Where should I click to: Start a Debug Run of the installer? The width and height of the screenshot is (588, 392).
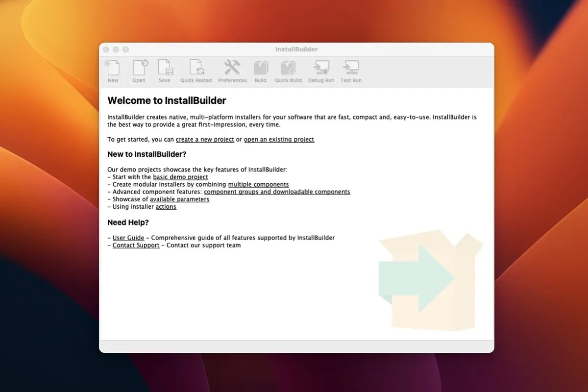321,69
